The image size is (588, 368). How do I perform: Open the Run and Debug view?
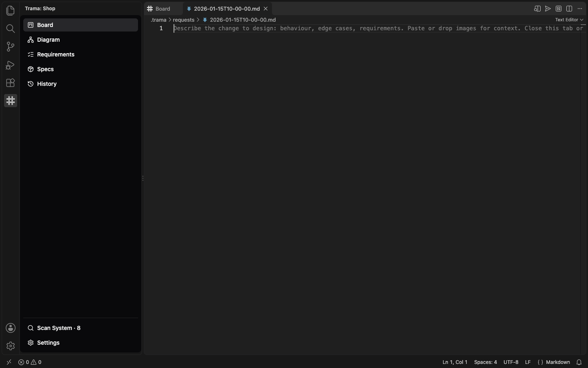point(11,65)
